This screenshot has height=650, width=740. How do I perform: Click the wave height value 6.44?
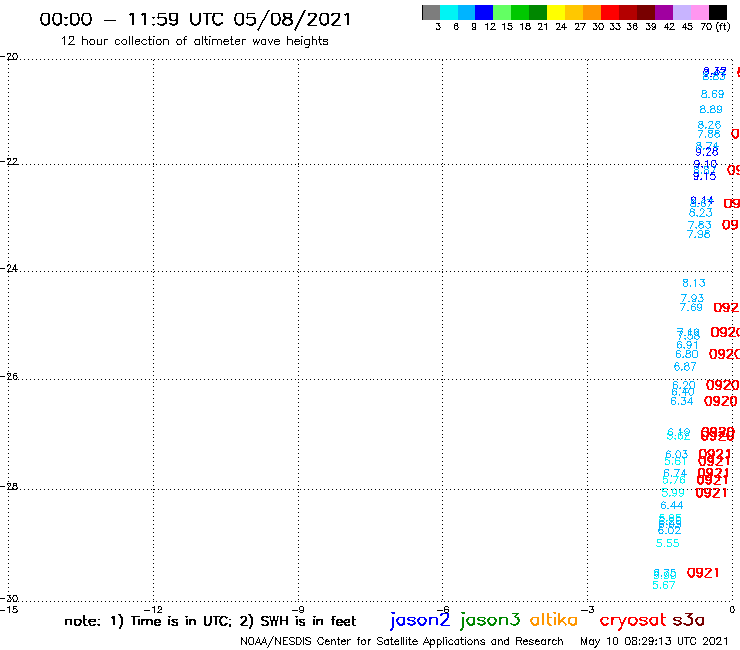(x=672, y=506)
